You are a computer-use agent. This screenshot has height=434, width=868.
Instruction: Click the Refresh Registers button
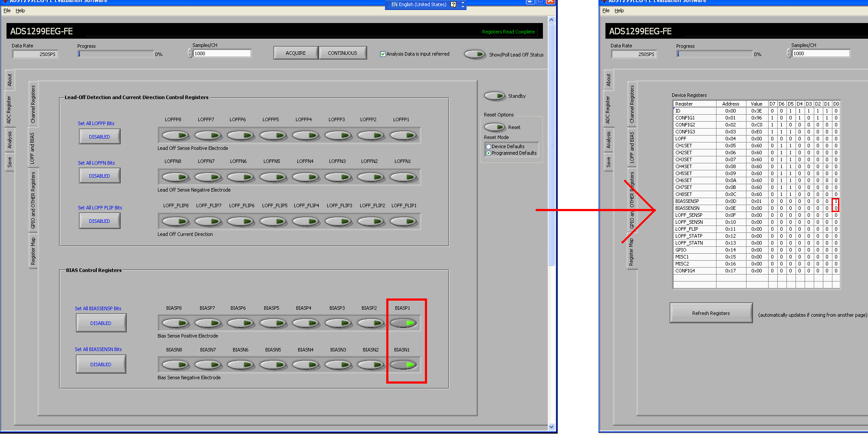point(711,313)
